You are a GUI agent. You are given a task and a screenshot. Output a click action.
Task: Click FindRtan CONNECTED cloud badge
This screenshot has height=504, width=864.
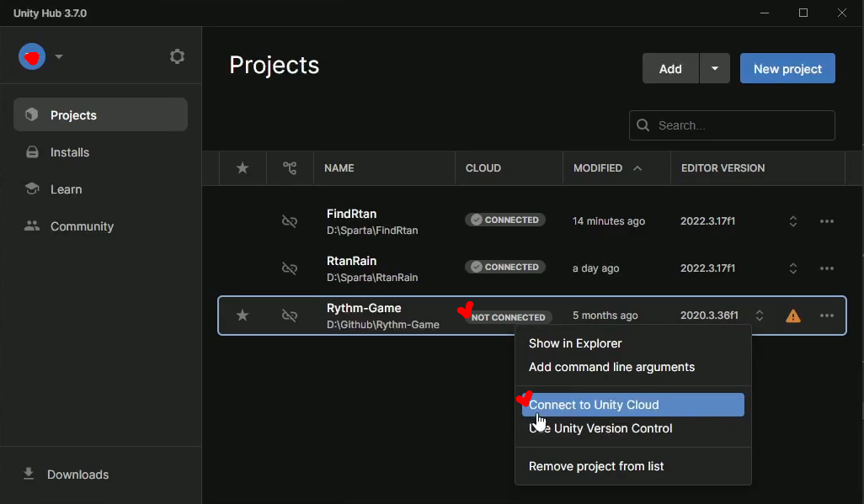pos(505,220)
